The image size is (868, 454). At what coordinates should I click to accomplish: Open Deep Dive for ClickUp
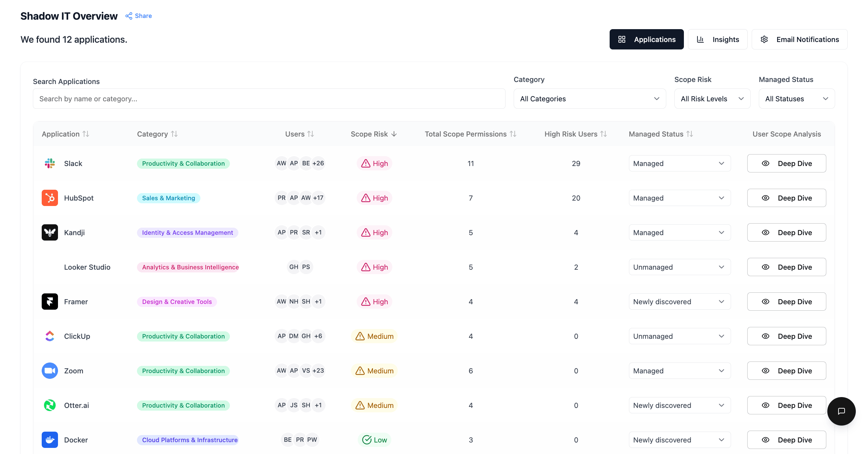[787, 336]
